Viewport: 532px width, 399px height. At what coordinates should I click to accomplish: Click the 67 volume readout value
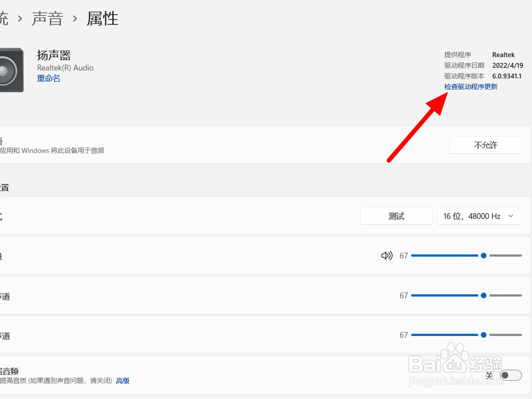[403, 255]
